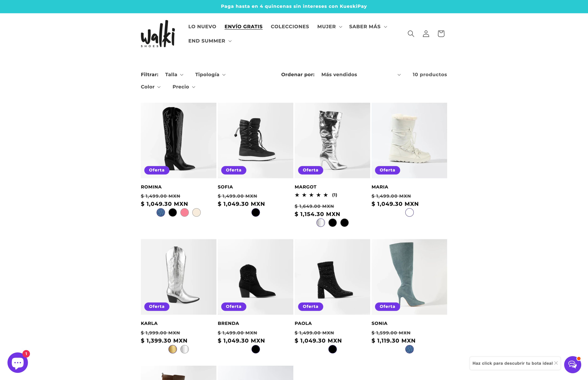Select the pink color swatch for ROMINA

185,212
